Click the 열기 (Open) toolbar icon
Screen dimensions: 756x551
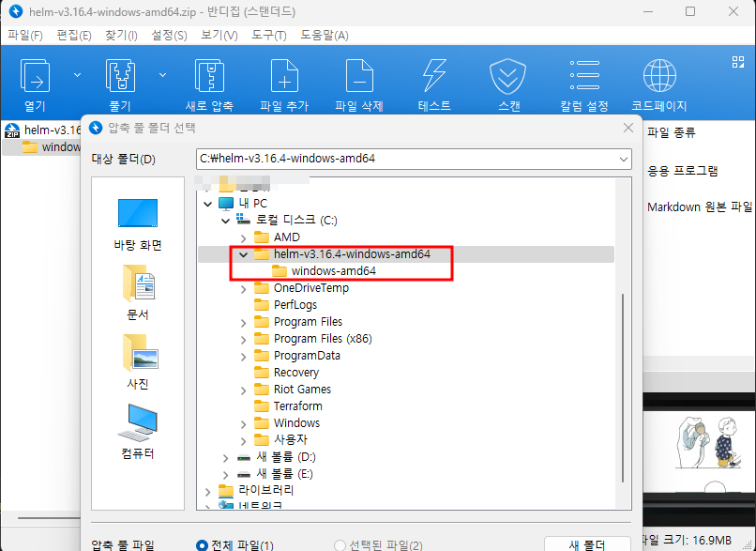[x=35, y=76]
